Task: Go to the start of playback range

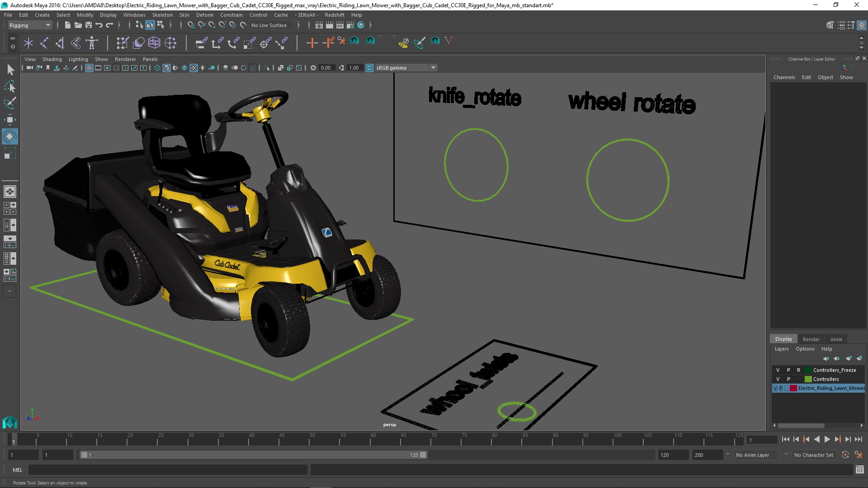Action: (785, 439)
